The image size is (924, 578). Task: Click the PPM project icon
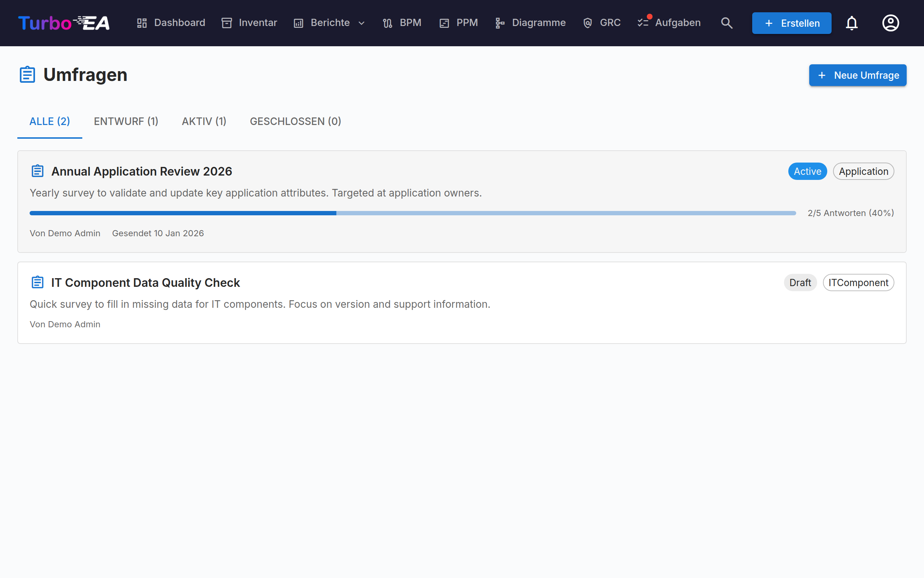click(x=444, y=23)
